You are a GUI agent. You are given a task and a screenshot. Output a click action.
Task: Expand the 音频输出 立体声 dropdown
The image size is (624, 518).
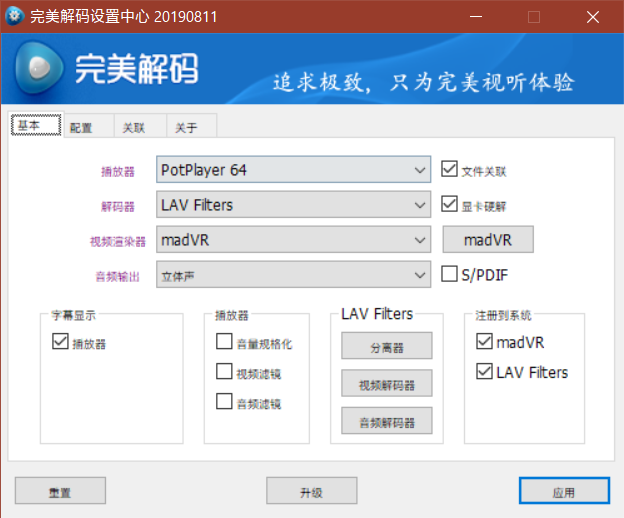[x=293, y=275]
